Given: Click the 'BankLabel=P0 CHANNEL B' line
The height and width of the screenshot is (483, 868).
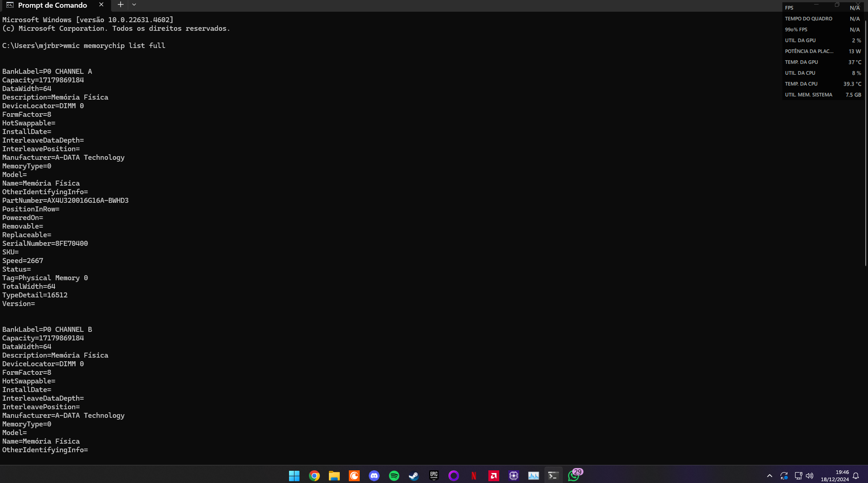Looking at the screenshot, I should coord(47,330).
